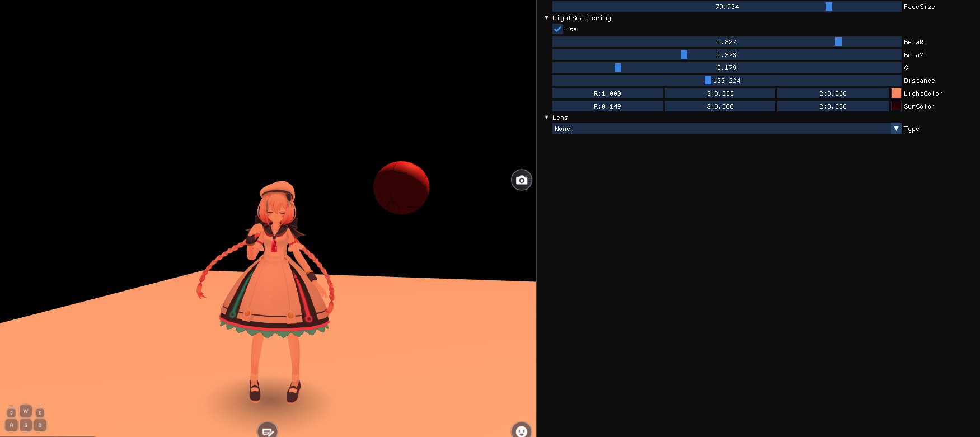Click the SunColor G:0.000 field
980x437 pixels.
tap(720, 106)
